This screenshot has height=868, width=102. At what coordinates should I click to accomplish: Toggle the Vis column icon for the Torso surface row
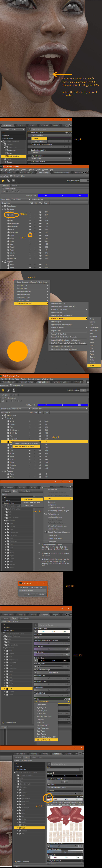pyautogui.click(x=40, y=468)
